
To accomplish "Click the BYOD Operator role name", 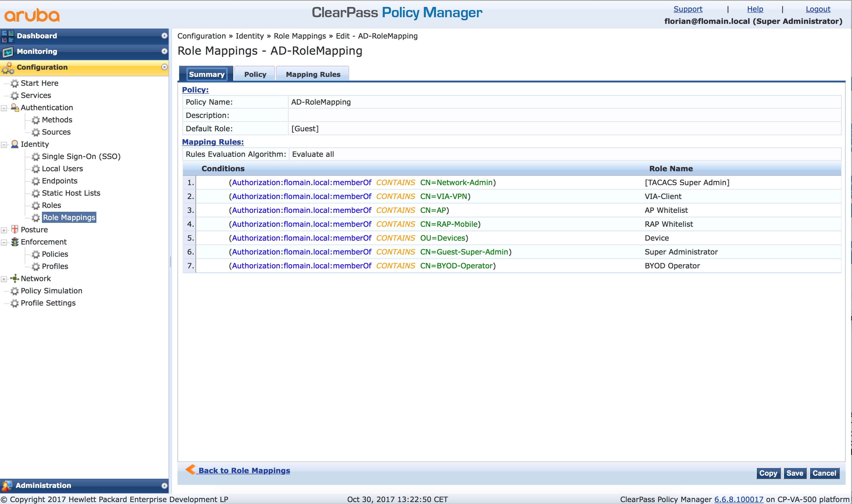I will 672,266.
